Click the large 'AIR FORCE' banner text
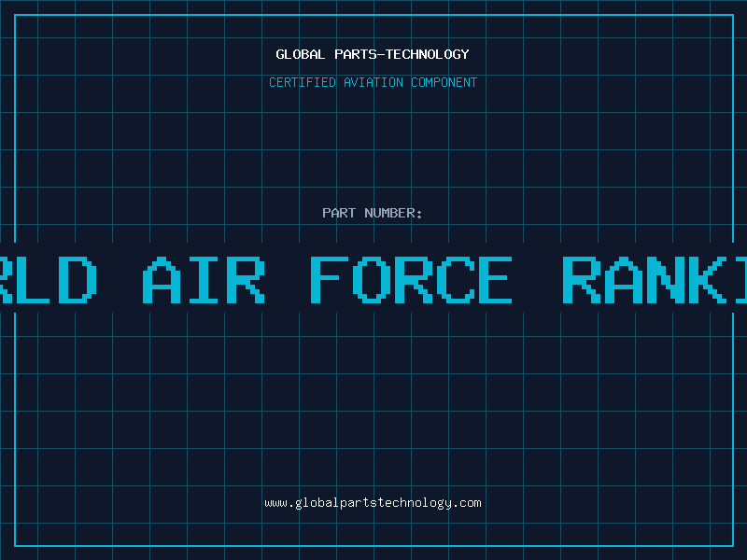Viewport: 747px width, 560px height. [328, 280]
